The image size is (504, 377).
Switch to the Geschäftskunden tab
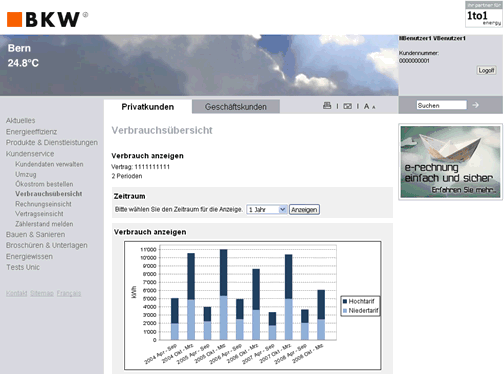coord(236,107)
